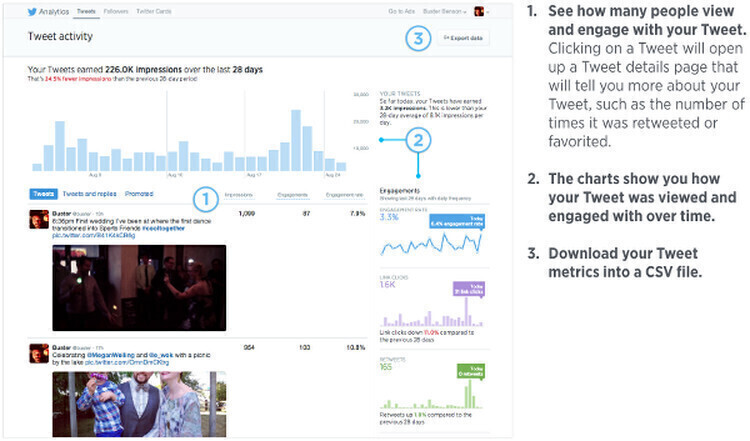Open the profile avatar menu in header

pyautogui.click(x=480, y=11)
